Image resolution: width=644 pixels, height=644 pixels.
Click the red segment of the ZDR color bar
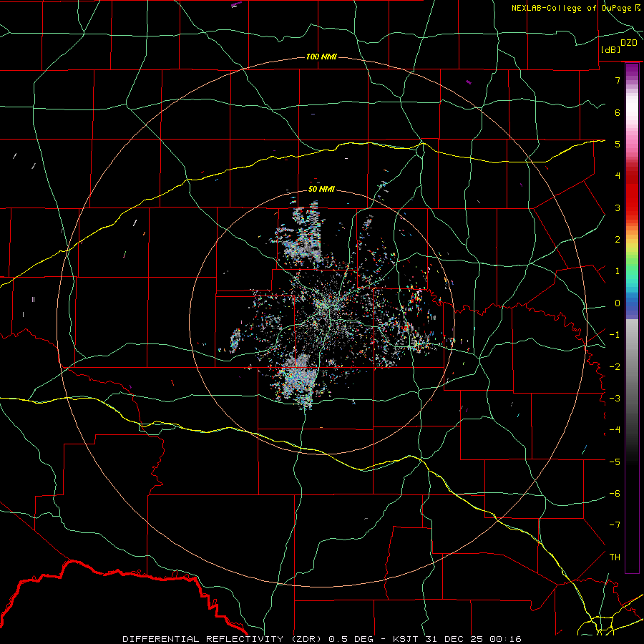632,193
